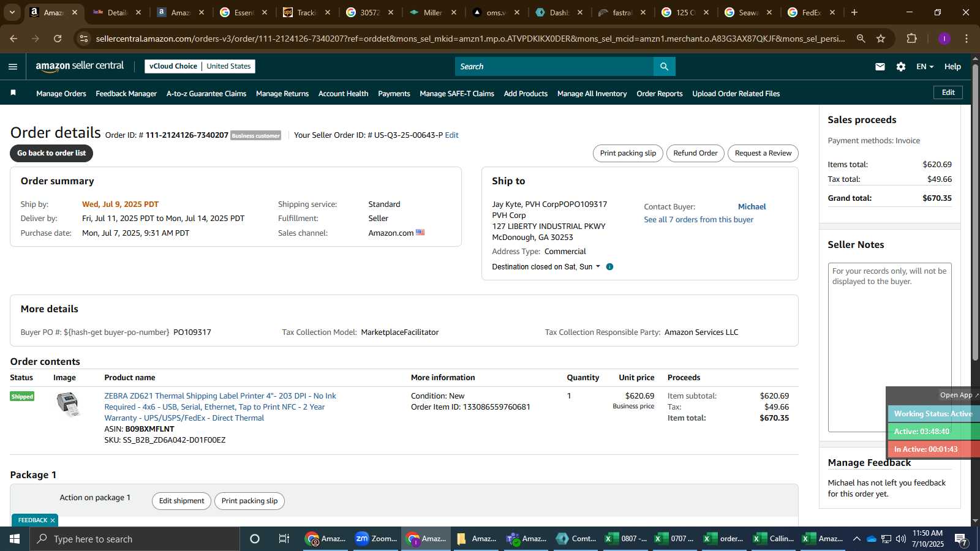The image size is (980, 551).
Task: Open Payments menu item
Action: 394,94
